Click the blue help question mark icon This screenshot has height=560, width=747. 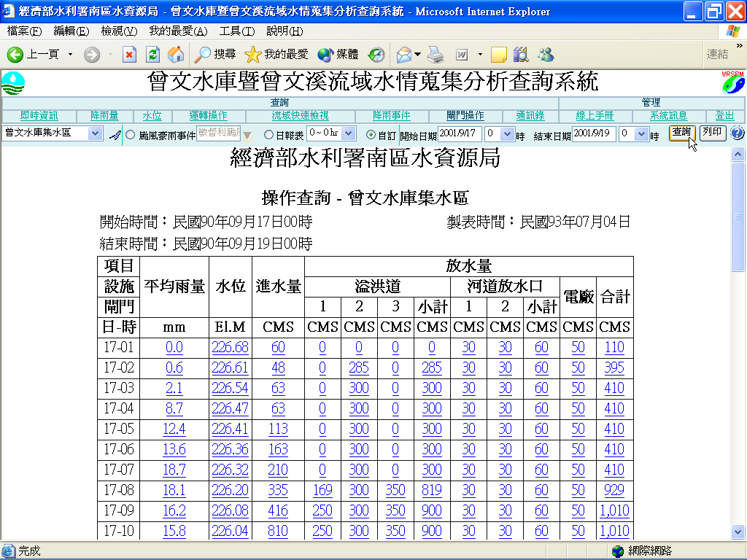pos(737,133)
